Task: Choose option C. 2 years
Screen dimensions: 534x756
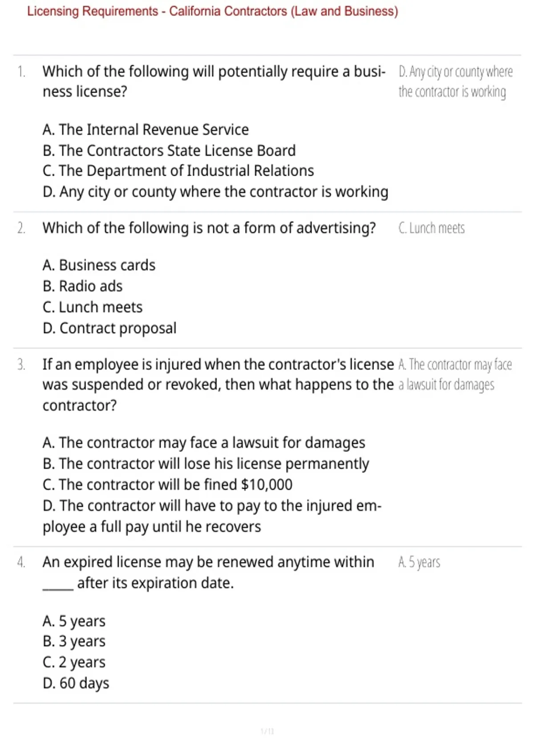Action: click(x=74, y=663)
